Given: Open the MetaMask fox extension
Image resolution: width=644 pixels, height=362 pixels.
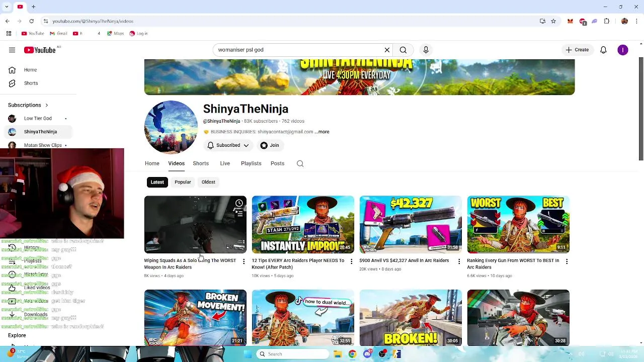Looking at the screenshot, I should pyautogui.click(x=570, y=21).
